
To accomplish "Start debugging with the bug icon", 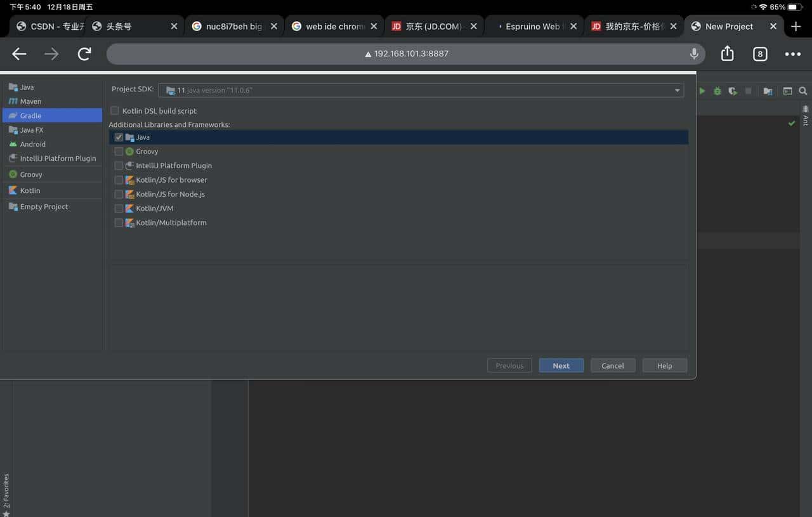I will click(717, 91).
